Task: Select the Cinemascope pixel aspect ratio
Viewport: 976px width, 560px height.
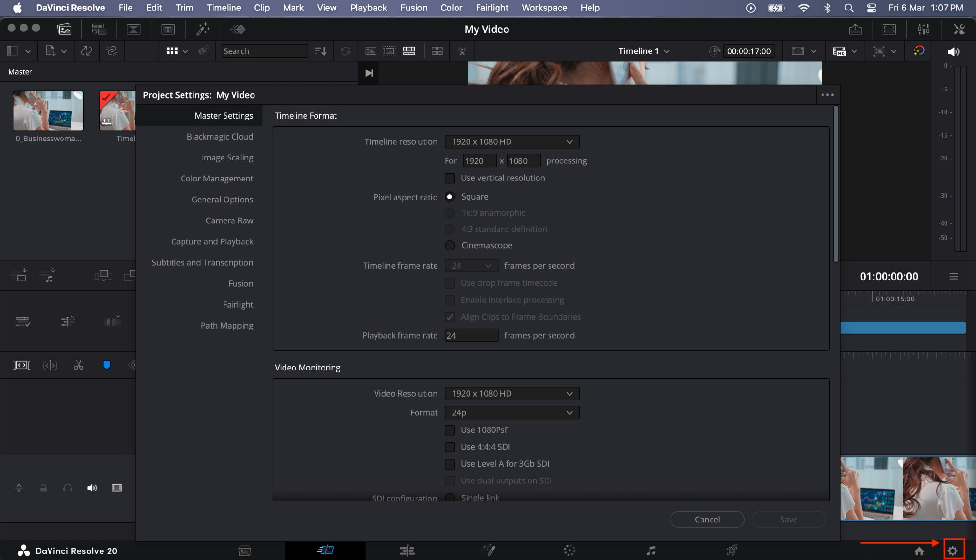Action: coord(450,245)
